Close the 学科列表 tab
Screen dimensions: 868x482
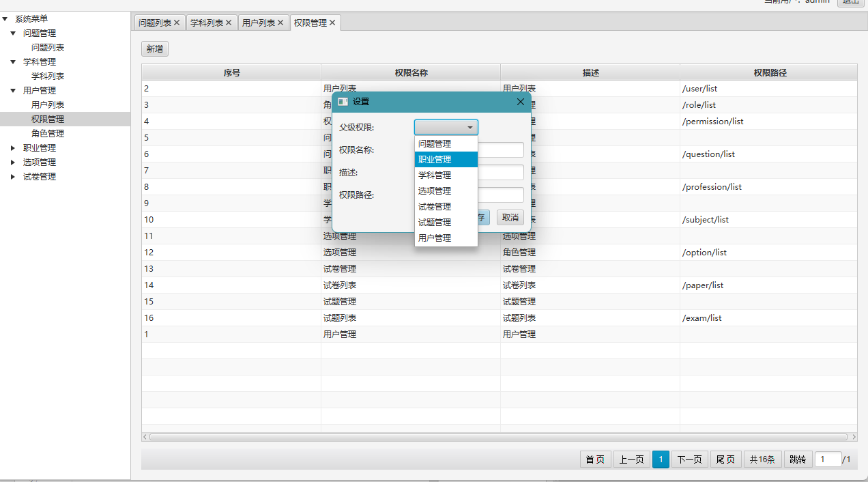coord(229,23)
